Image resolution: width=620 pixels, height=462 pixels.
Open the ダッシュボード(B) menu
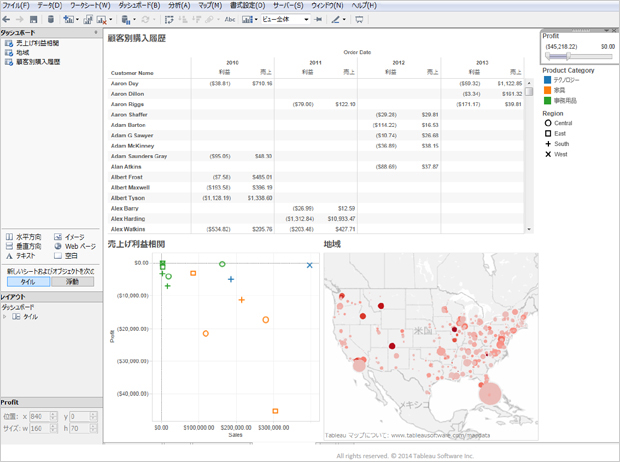tap(139, 5)
